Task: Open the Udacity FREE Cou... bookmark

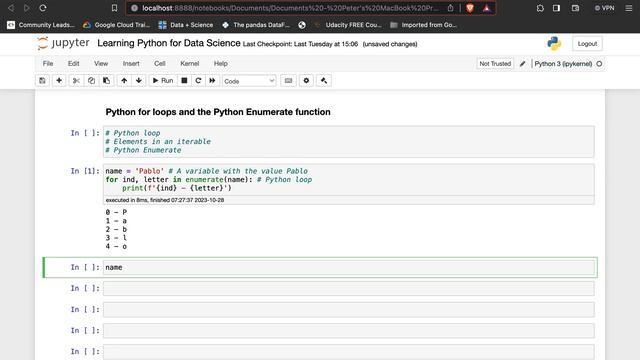Action: [348, 25]
